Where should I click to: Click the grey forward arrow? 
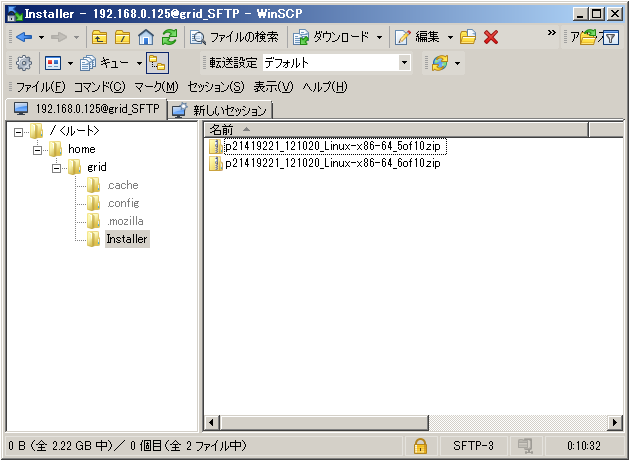[59, 37]
